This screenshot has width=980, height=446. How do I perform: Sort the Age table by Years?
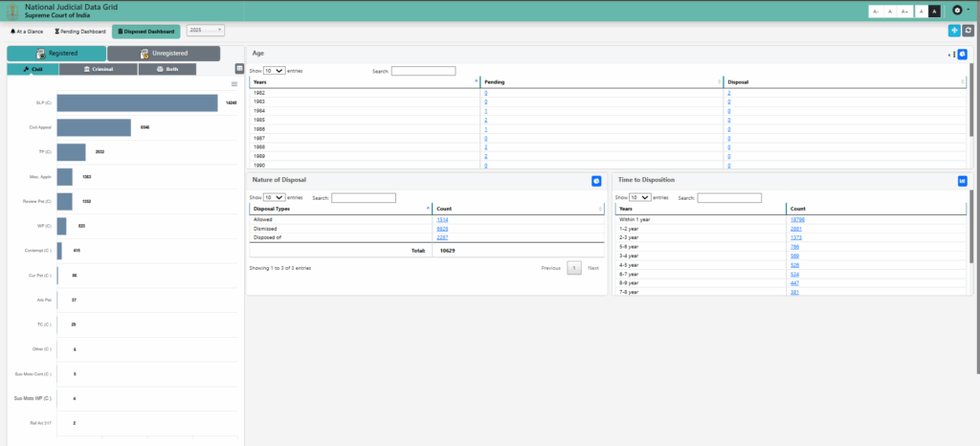[x=365, y=81]
